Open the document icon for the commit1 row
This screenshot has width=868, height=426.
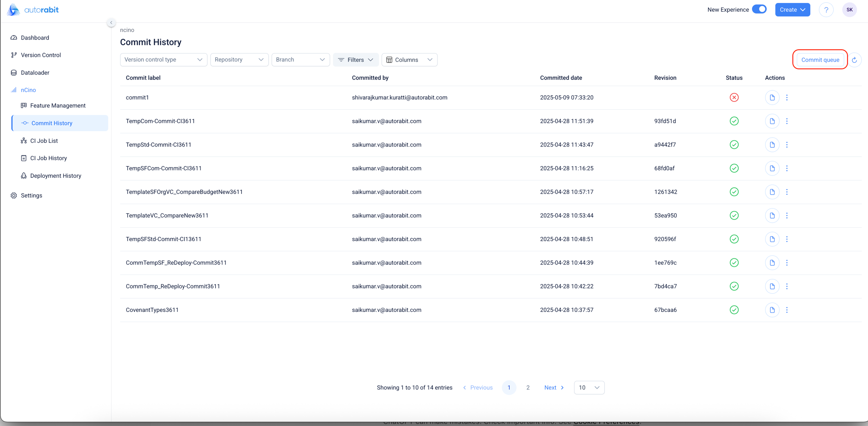(x=772, y=98)
